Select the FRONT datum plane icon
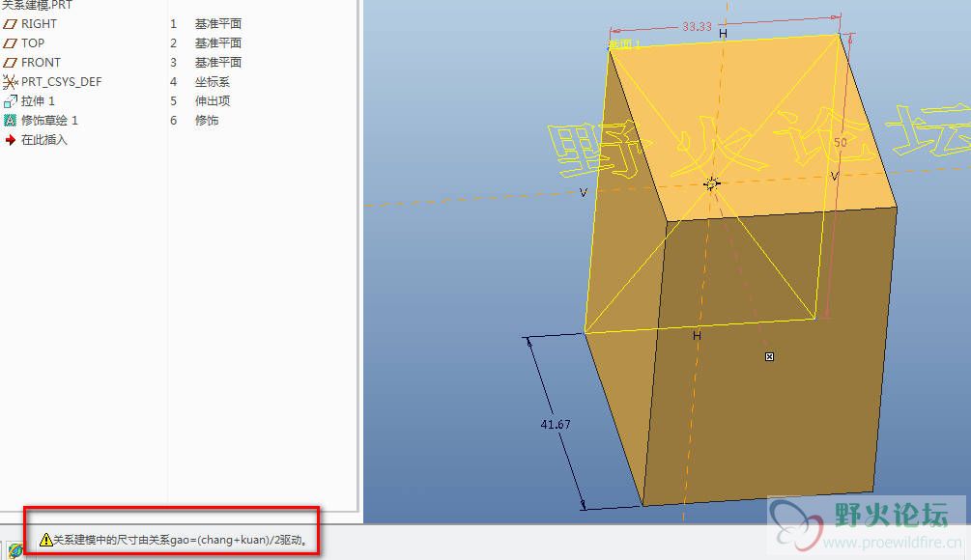 pos(10,63)
